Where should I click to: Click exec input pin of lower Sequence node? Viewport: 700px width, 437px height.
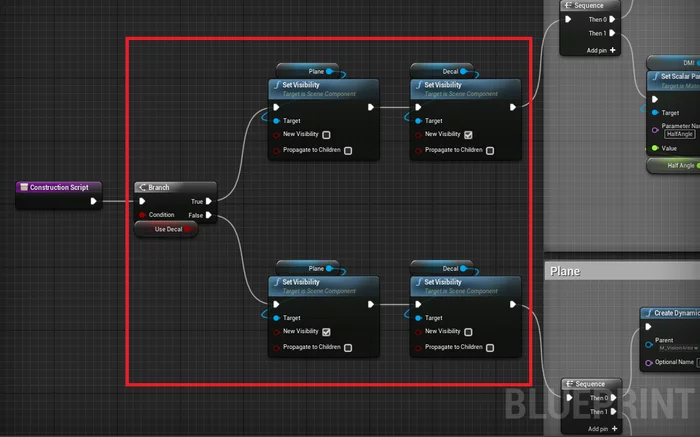[x=570, y=398]
